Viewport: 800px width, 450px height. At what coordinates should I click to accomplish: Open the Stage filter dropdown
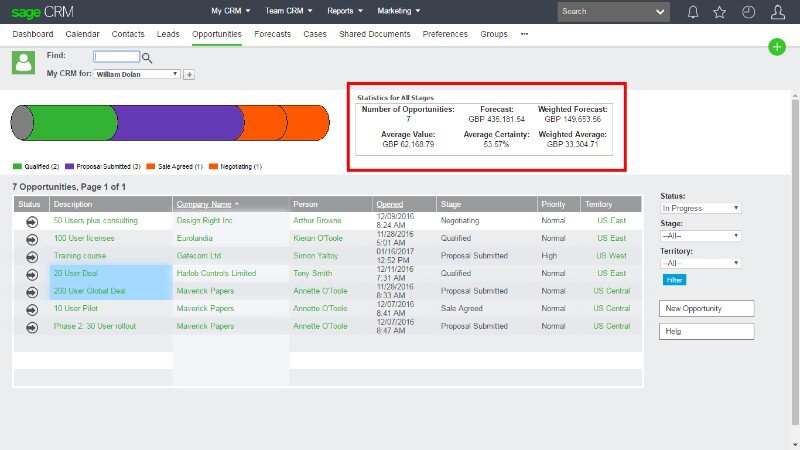click(700, 235)
